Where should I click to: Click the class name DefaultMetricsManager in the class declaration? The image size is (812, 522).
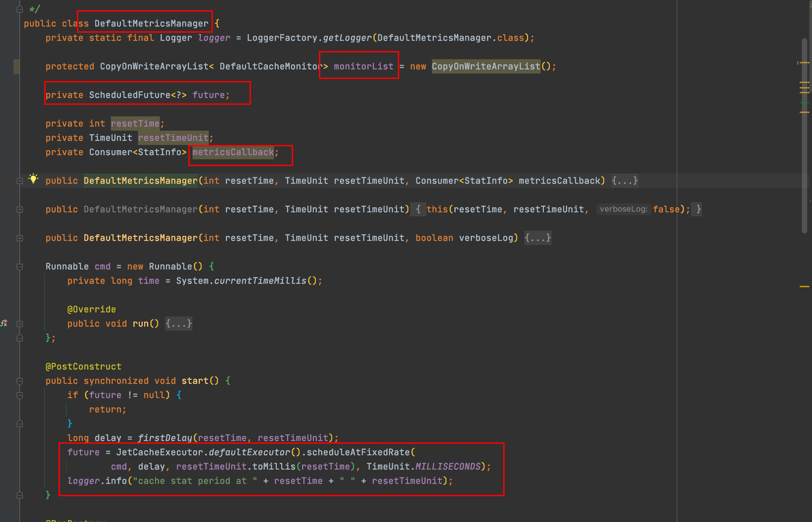[x=151, y=23]
